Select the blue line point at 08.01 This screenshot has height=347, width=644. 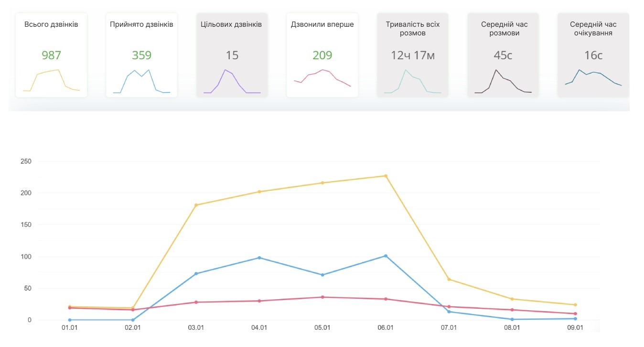click(x=512, y=319)
